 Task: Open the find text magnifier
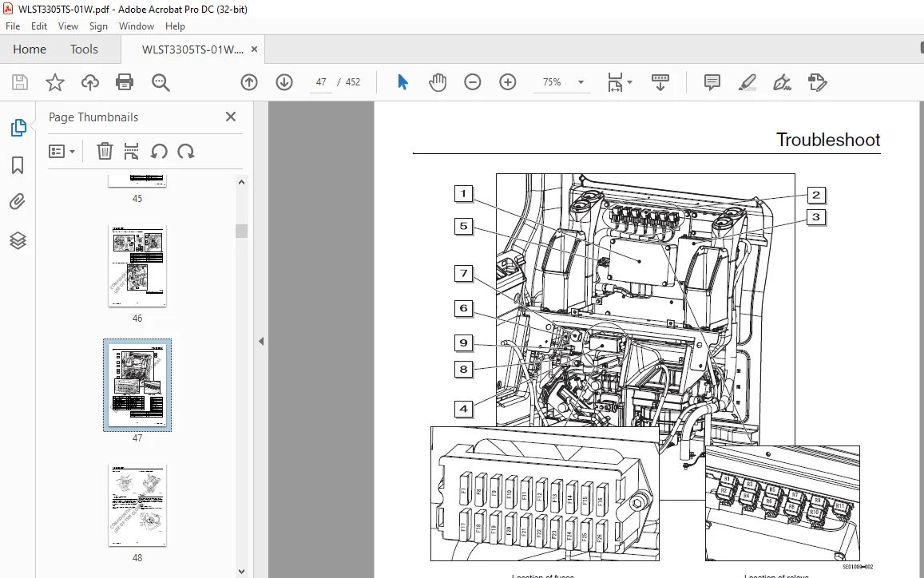tap(161, 82)
